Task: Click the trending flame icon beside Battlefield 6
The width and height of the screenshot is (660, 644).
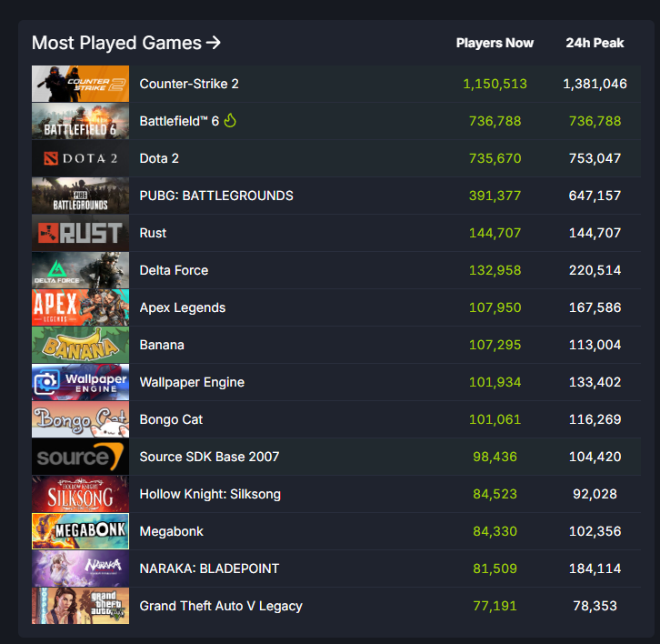Action: pyautogui.click(x=230, y=120)
